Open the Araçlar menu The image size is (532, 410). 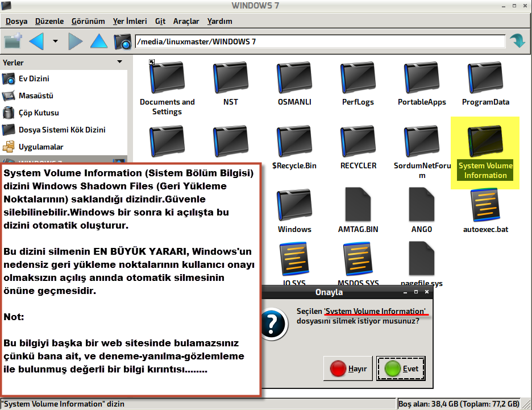click(x=186, y=21)
